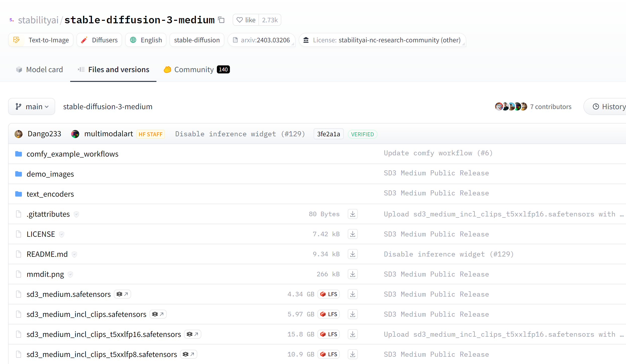The width and height of the screenshot is (626, 364).
Task: Open .gitattributes row's Upload safetensors commit message
Action: coord(504,214)
